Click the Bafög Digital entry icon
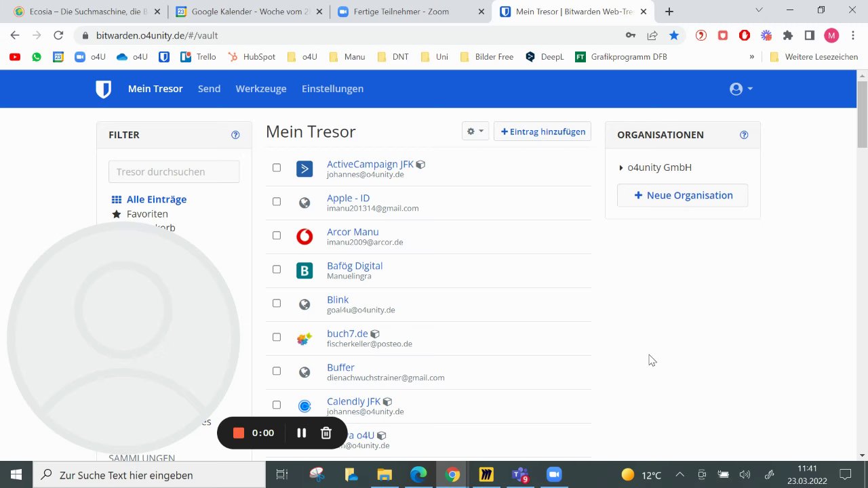 pyautogui.click(x=304, y=270)
